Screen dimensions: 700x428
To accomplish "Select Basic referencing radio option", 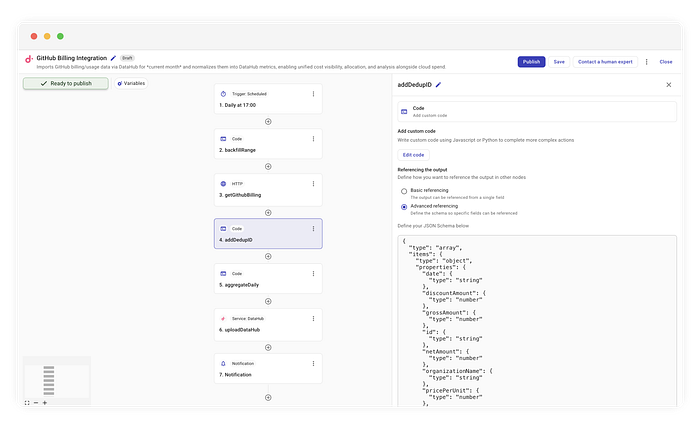I will tap(404, 191).
